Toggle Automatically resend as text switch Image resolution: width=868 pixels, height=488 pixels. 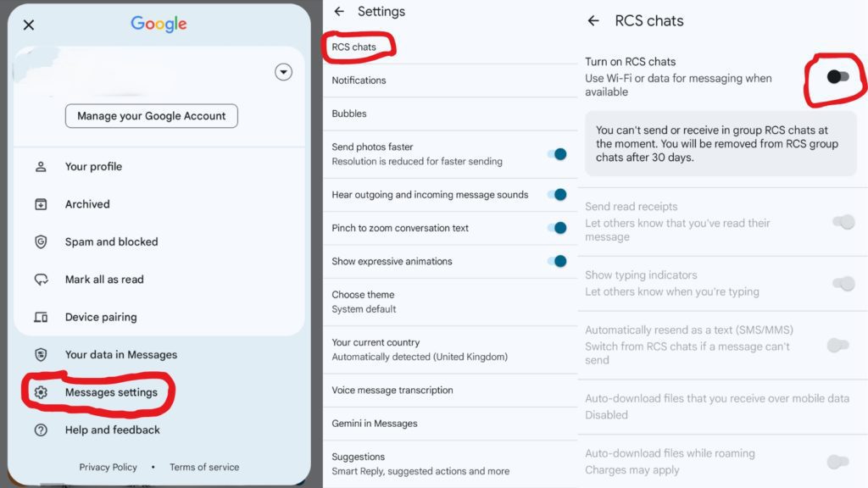838,346
